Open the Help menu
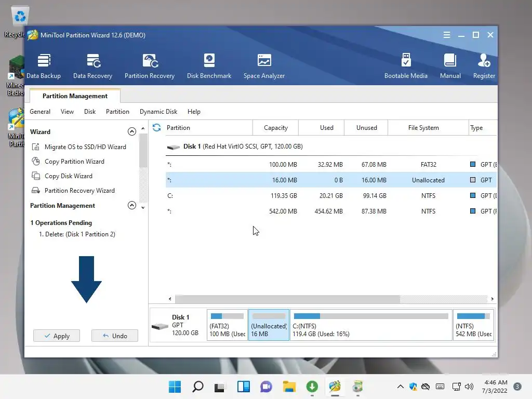The width and height of the screenshot is (532, 399). pos(194,112)
